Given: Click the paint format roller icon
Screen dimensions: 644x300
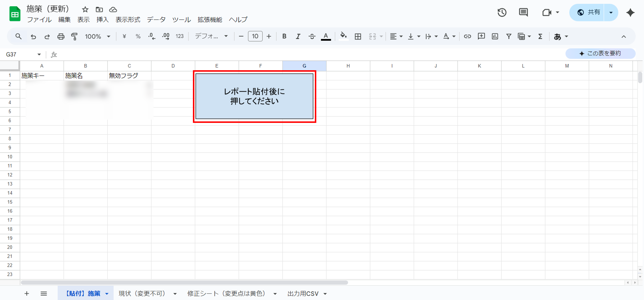Looking at the screenshot, I should pos(74,36).
